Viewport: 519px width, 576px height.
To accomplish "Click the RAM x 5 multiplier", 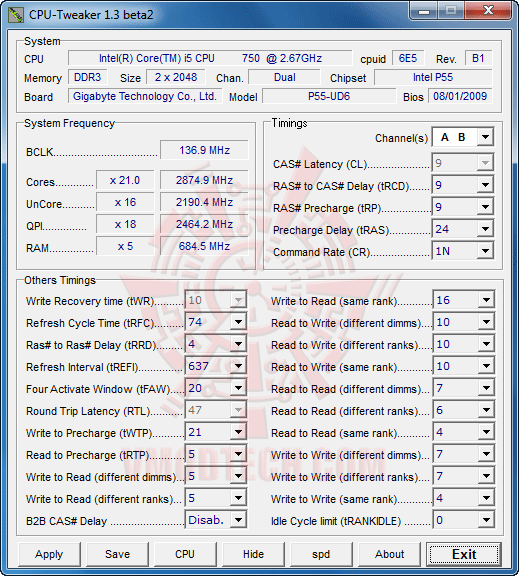I will (x=125, y=246).
